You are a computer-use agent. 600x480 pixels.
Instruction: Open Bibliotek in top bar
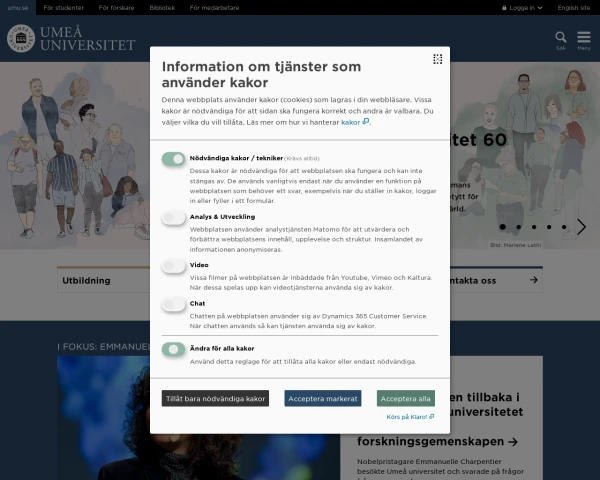pyautogui.click(x=162, y=8)
